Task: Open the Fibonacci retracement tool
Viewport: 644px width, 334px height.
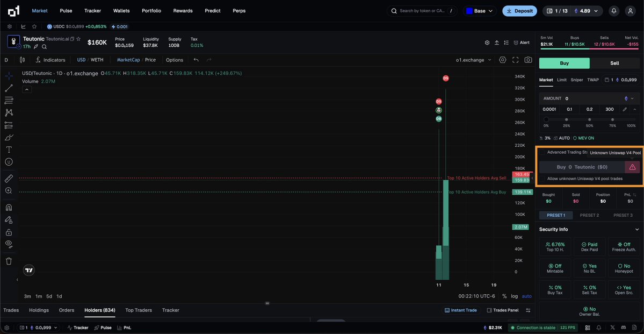Action: [9, 101]
